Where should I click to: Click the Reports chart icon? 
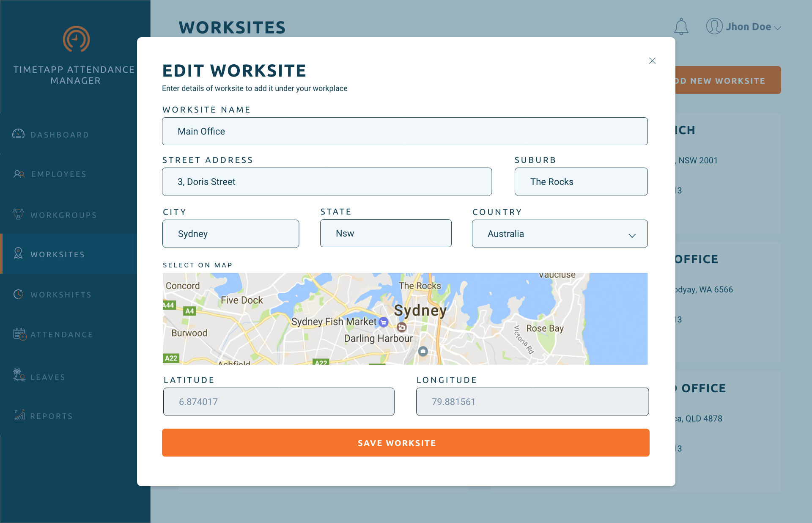19,415
